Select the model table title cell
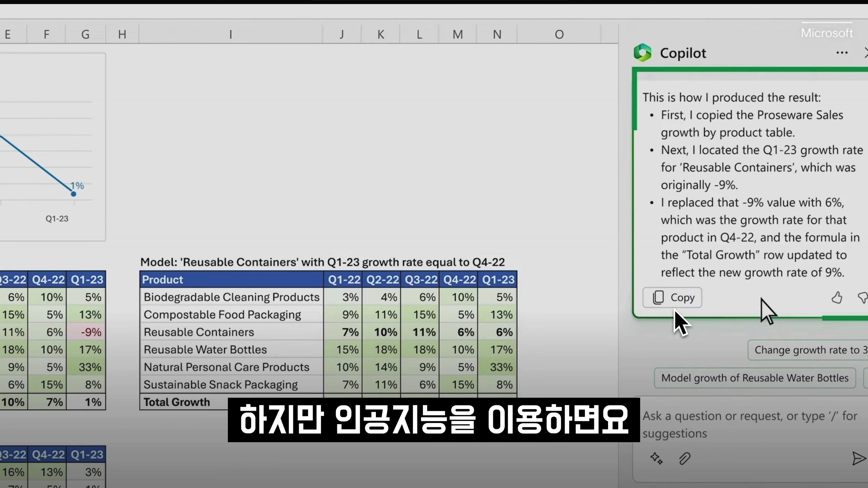Image resolution: width=868 pixels, height=488 pixels. (x=323, y=262)
